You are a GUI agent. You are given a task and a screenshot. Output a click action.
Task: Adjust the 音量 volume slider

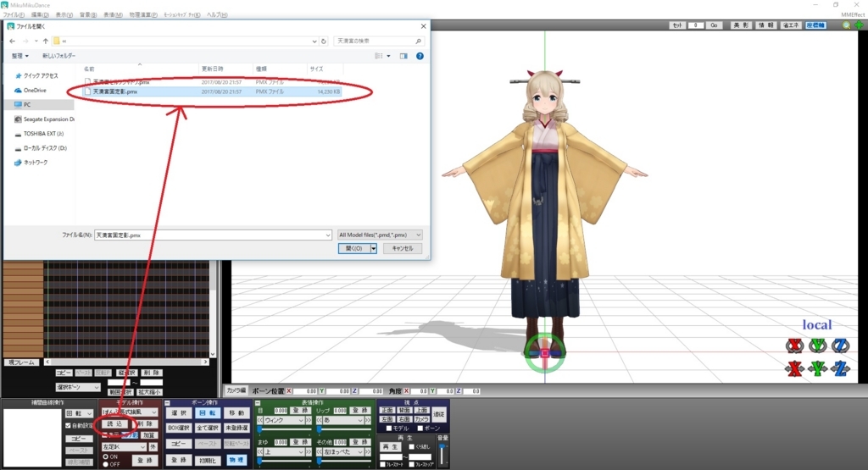pos(442,455)
